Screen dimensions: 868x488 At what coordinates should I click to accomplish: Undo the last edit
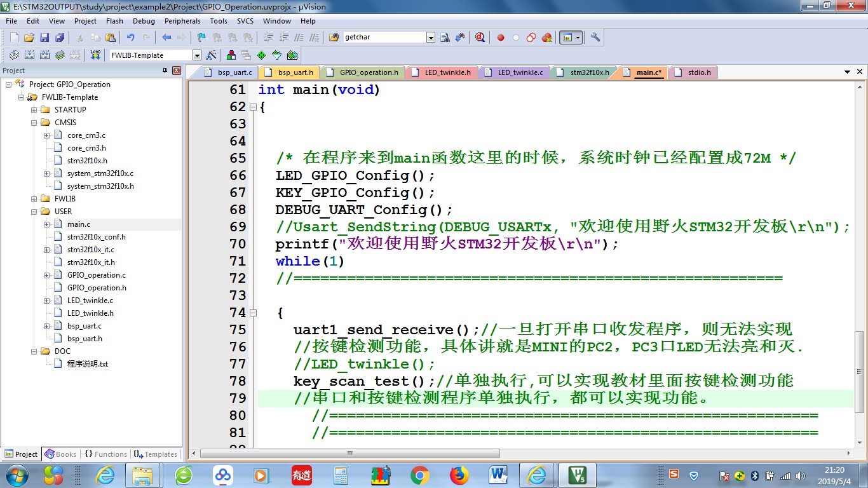(x=132, y=37)
